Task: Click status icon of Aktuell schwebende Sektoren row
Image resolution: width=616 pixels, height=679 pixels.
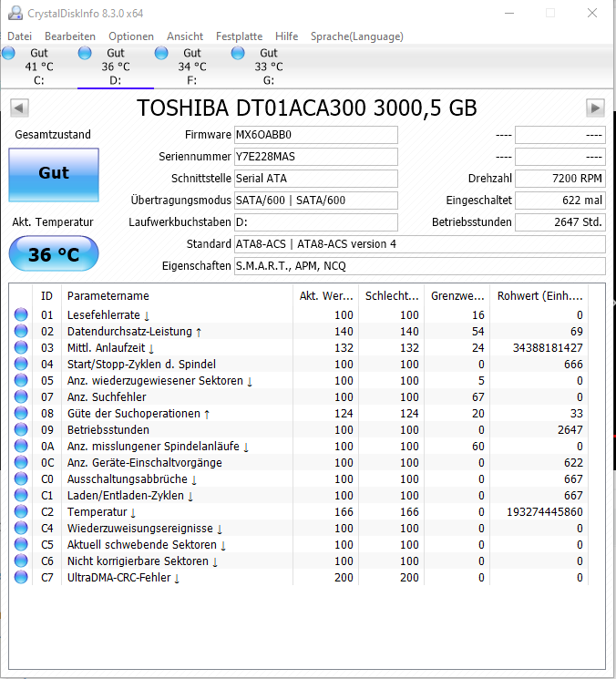Action: (21, 544)
